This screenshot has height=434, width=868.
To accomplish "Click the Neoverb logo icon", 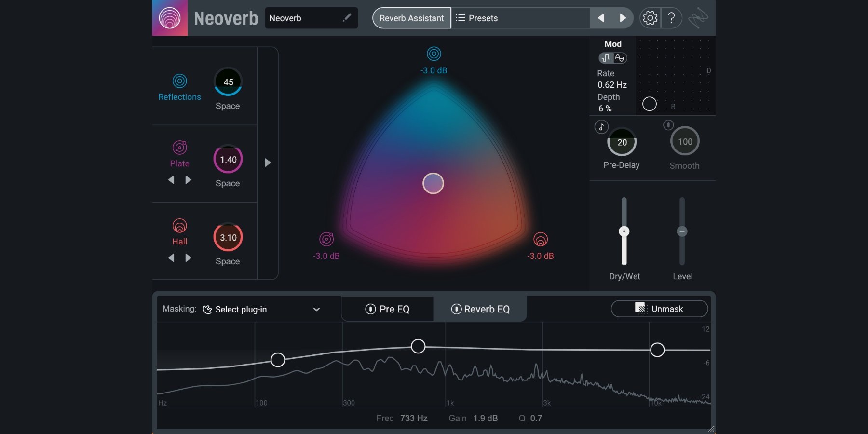I will pos(170,18).
